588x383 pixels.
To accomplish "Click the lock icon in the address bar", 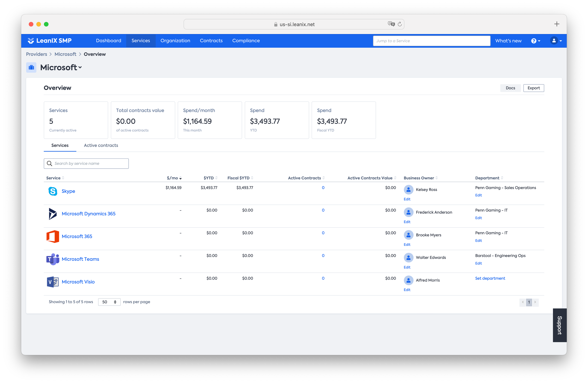I will [275, 24].
